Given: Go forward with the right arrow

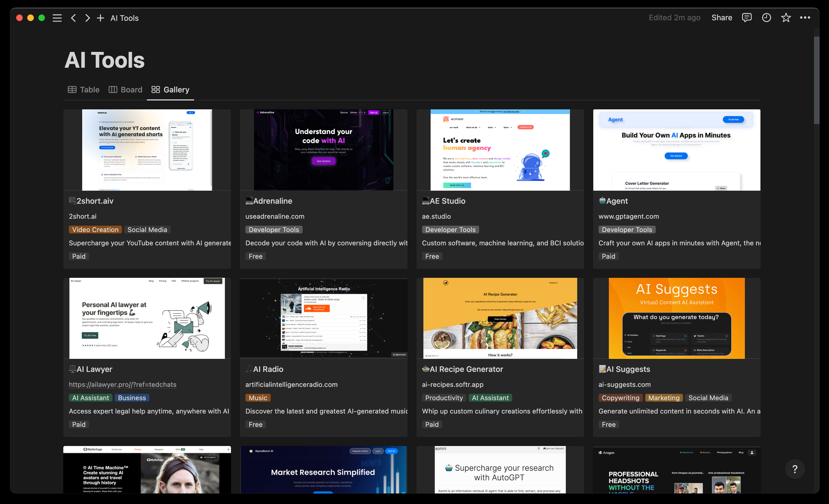Looking at the screenshot, I should (x=87, y=18).
